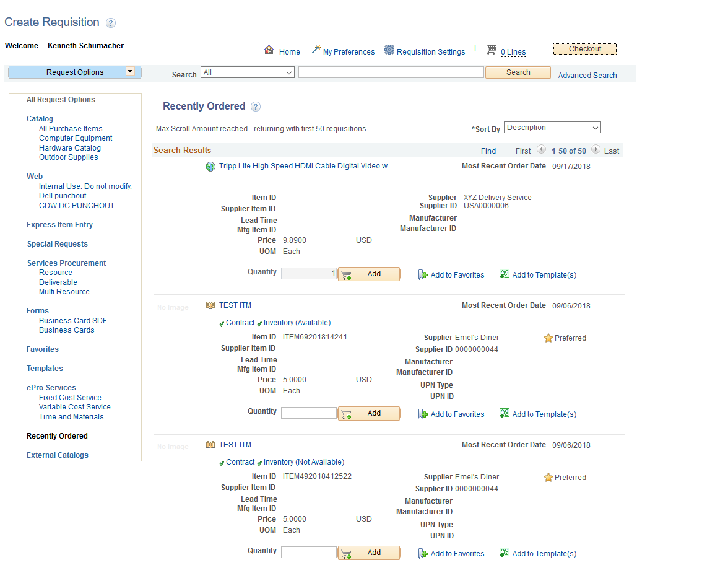Click Add to Favorites icon for HDMI cable
728x573 pixels.
point(422,274)
